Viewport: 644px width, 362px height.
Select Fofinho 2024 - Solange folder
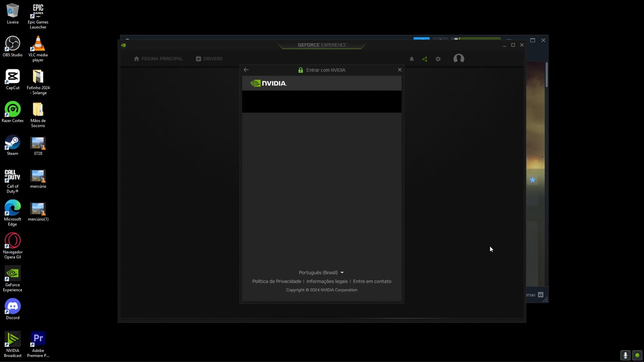(x=38, y=82)
